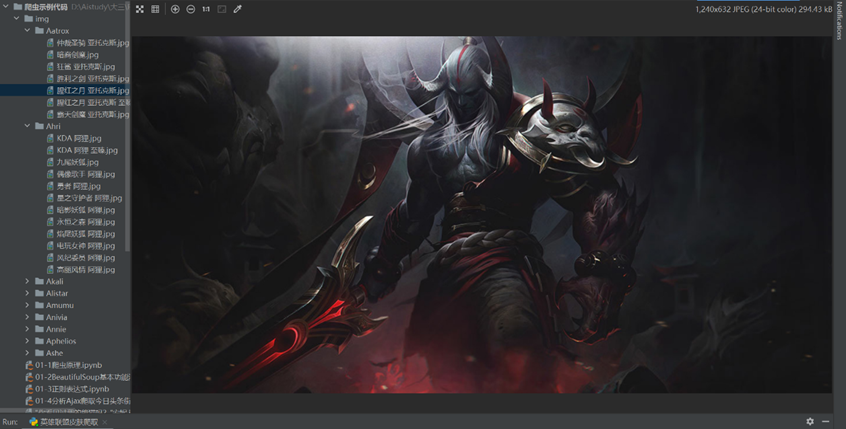
Task: Open 狂鲨 亚托克斯.jpg file
Action: coord(80,67)
